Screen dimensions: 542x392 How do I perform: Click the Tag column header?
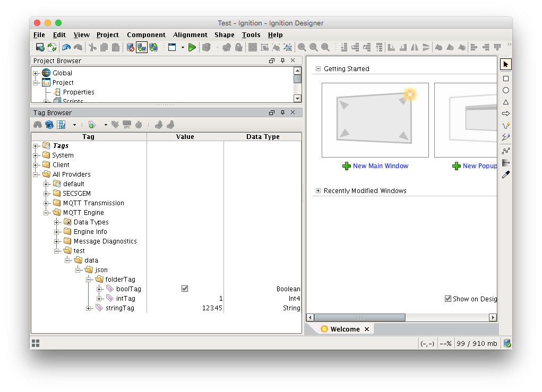(89, 136)
